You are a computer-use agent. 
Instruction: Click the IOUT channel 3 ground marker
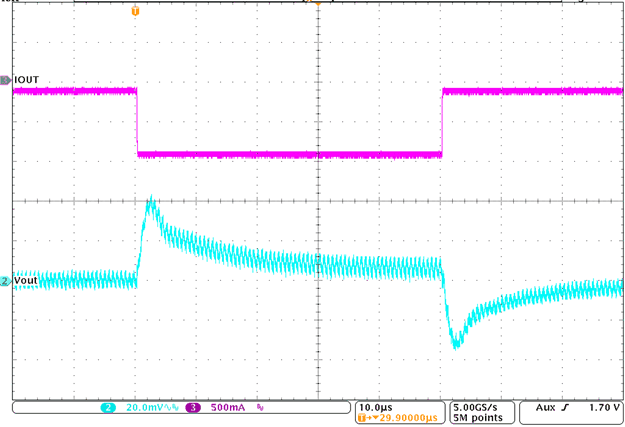(5, 79)
